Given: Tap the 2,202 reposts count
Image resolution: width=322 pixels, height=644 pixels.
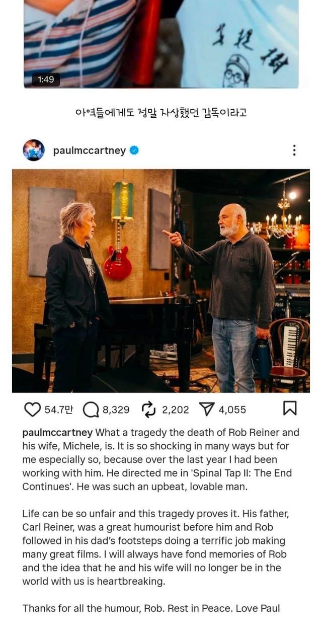Looking at the screenshot, I should point(176,410).
